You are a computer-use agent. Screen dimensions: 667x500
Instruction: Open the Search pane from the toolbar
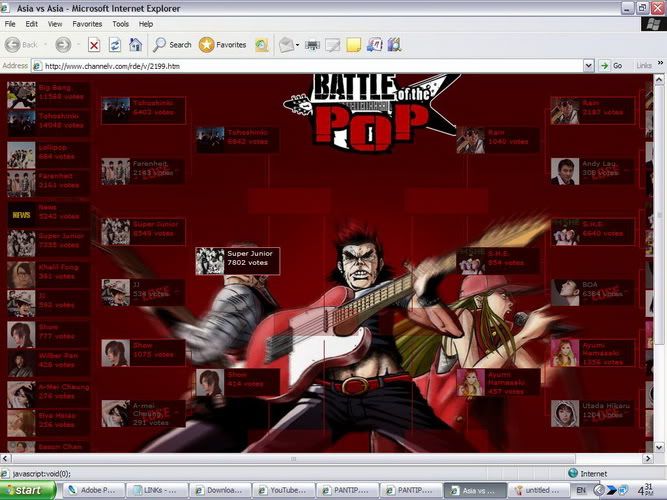(x=172, y=45)
